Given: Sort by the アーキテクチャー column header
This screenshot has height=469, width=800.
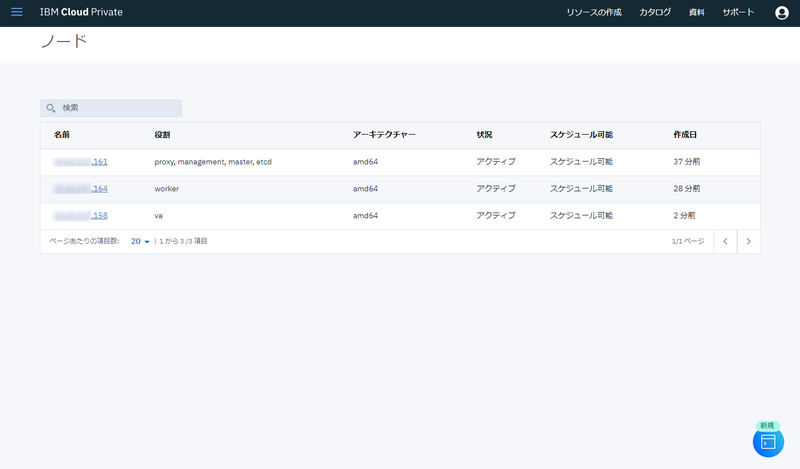Looking at the screenshot, I should click(384, 135).
